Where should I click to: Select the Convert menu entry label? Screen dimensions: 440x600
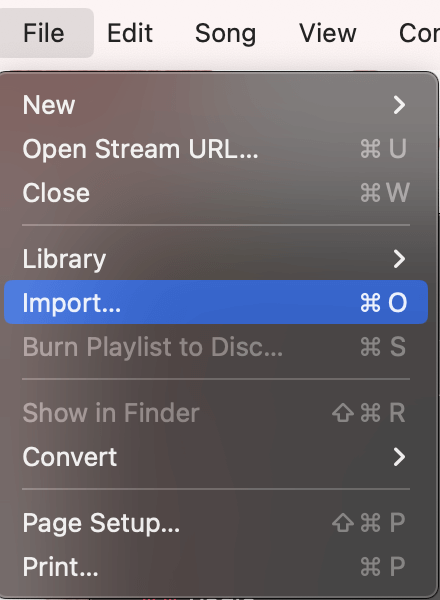(x=70, y=457)
